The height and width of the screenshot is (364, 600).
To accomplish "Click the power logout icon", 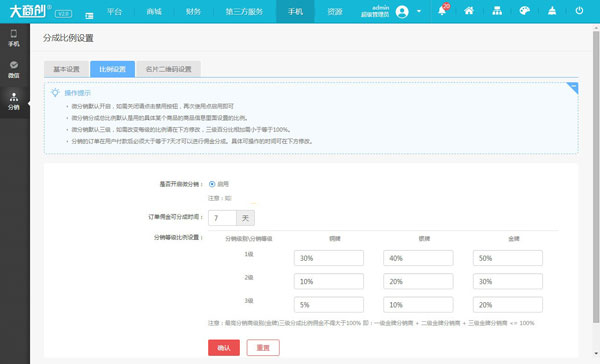I will tap(579, 11).
